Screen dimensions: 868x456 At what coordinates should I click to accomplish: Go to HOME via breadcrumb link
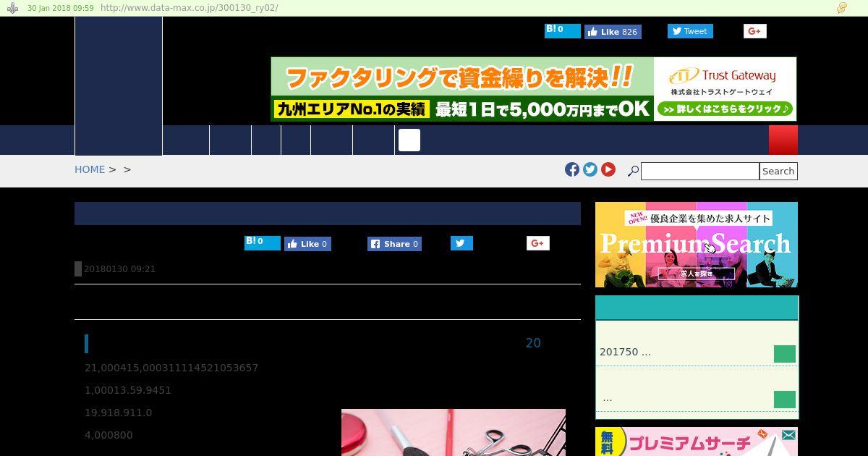90,169
